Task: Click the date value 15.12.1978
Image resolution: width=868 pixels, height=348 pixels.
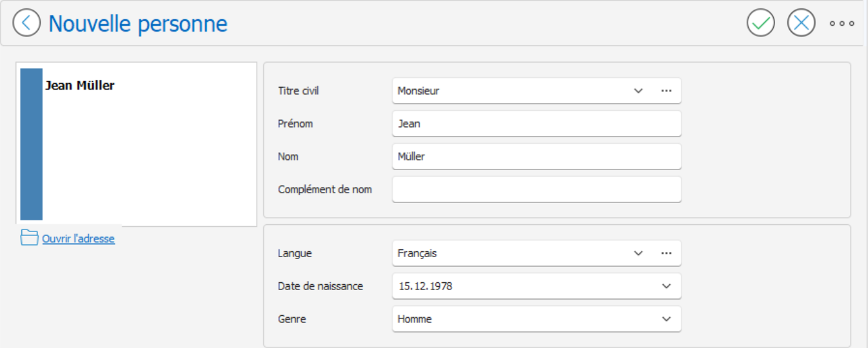Action: (425, 286)
